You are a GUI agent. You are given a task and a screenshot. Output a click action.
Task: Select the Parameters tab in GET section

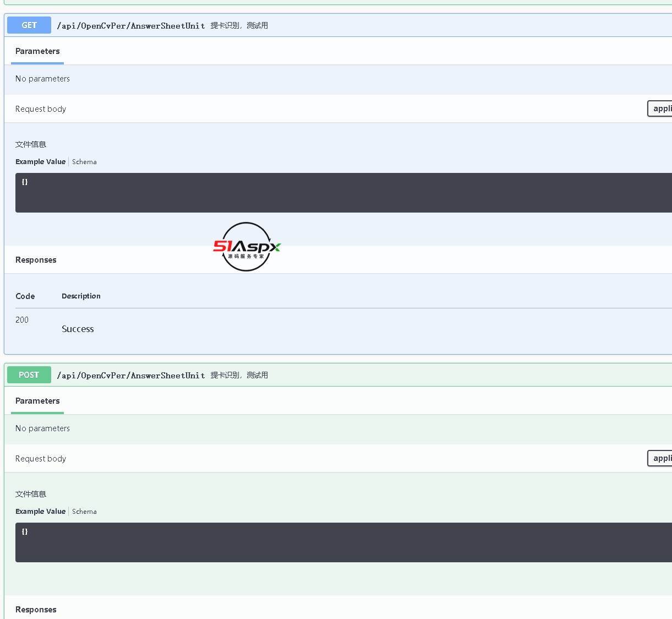click(37, 51)
